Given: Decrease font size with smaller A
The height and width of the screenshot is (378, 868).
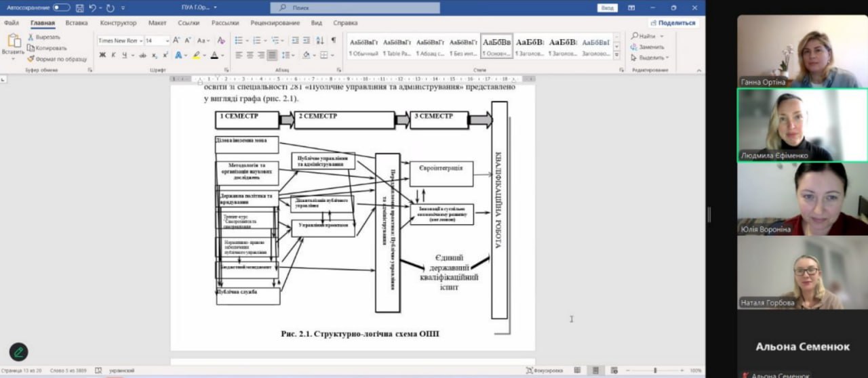Looking at the screenshot, I should [188, 41].
